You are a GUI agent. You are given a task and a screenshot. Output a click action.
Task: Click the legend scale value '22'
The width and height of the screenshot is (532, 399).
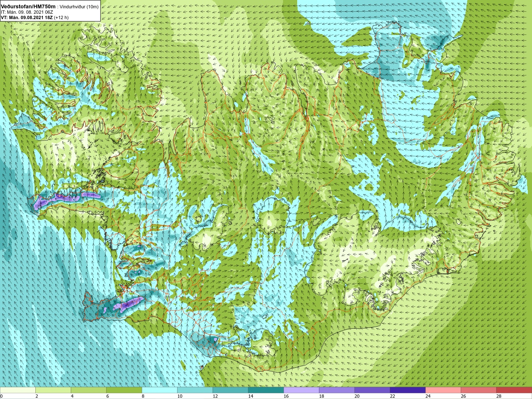coord(392,396)
